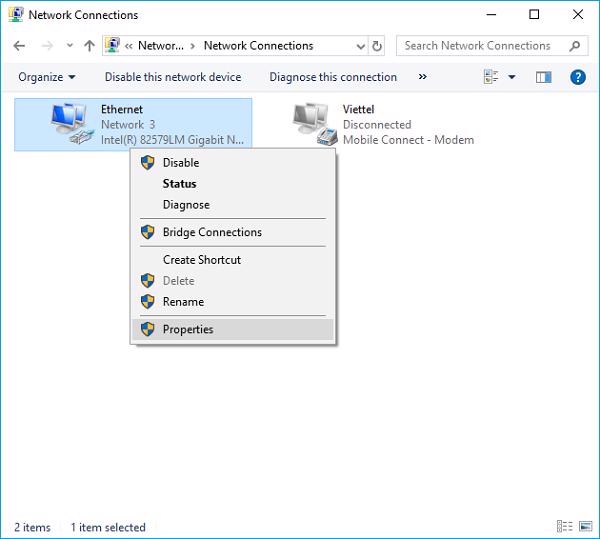Open the change view options dropdown arrow
Viewport: 600px width, 539px height.
tap(512, 77)
